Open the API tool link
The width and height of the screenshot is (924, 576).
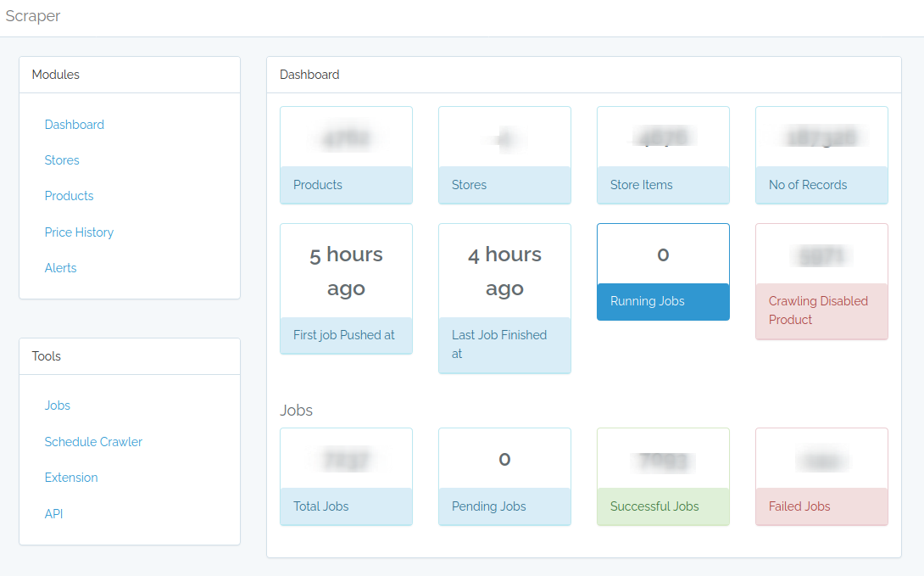point(53,514)
